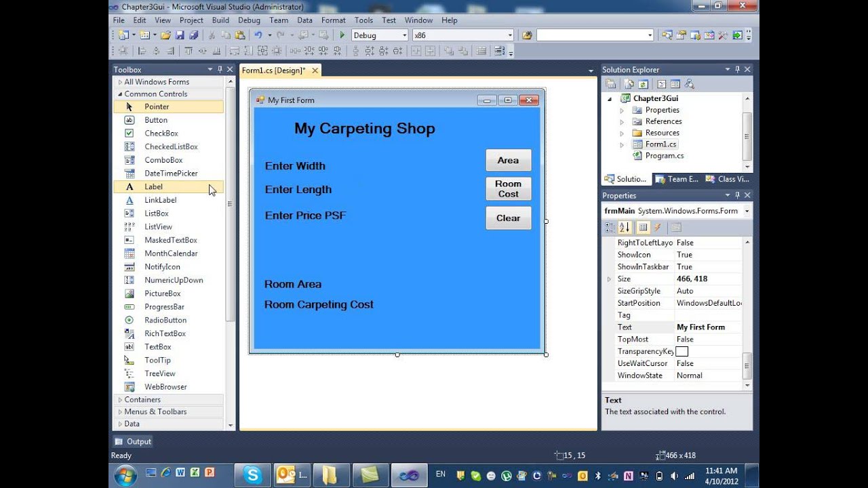The width and height of the screenshot is (868, 488).
Task: Click the Text property value field
Action: click(x=709, y=327)
